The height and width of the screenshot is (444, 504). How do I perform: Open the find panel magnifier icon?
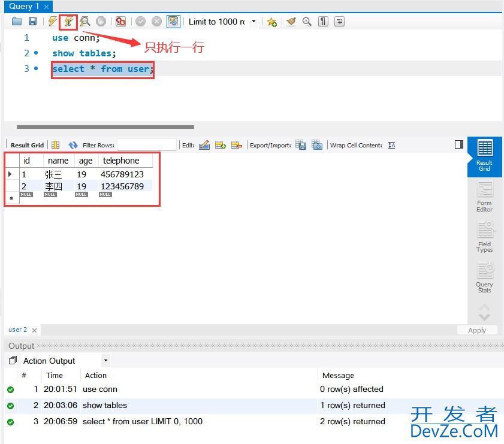[307, 22]
